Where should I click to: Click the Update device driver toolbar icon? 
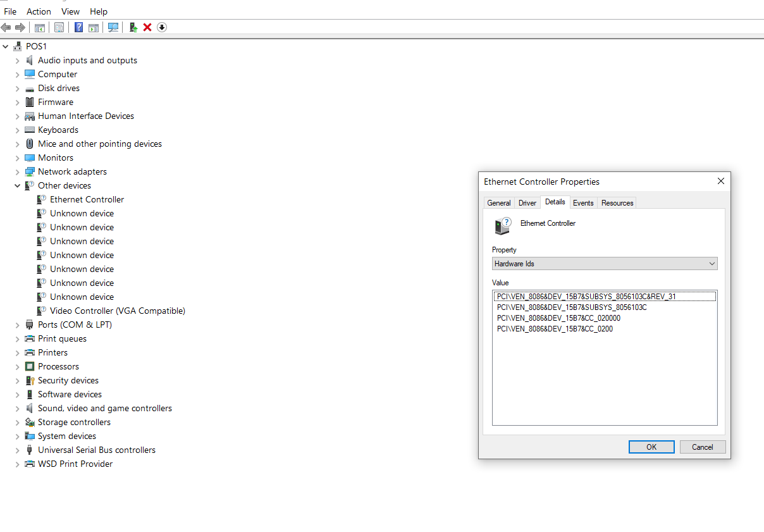[x=133, y=27]
